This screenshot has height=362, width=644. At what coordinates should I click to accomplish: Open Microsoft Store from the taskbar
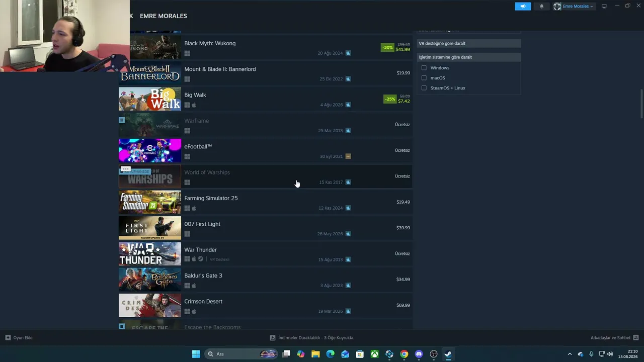click(360, 354)
